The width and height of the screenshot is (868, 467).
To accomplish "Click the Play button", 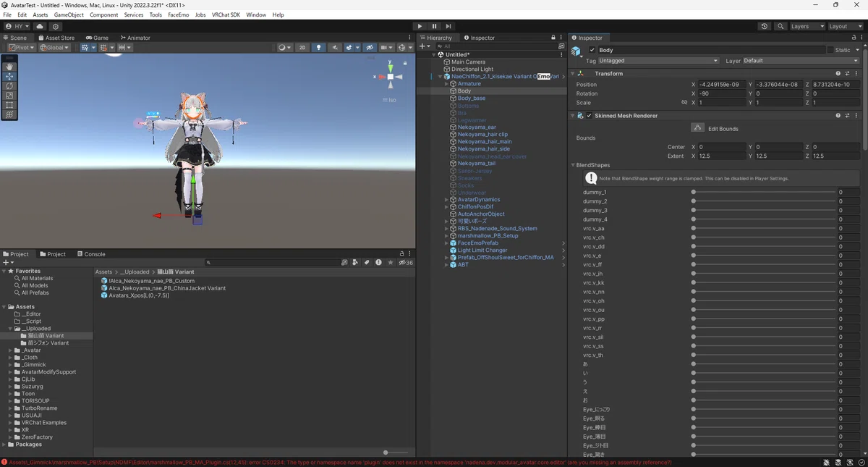I will [420, 26].
